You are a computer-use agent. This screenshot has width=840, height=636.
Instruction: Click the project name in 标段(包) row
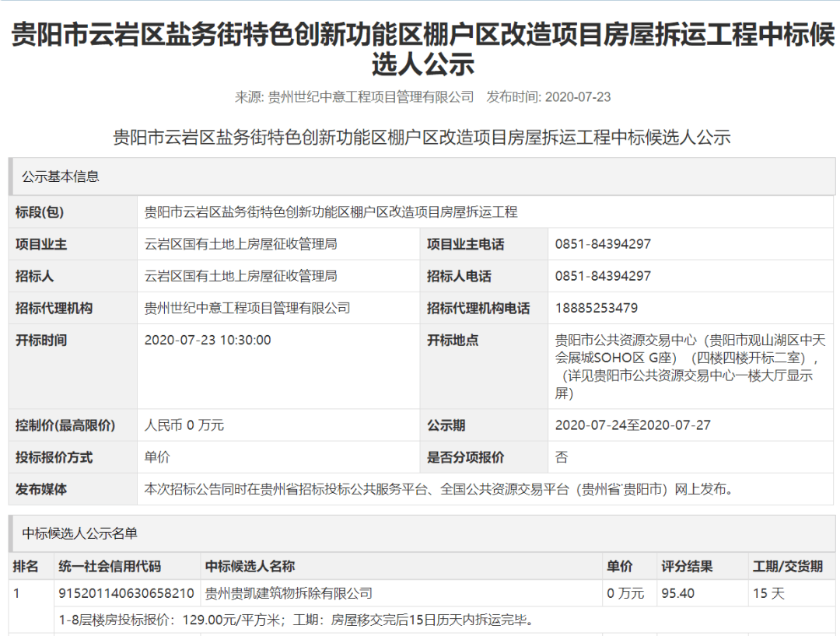[331, 212]
